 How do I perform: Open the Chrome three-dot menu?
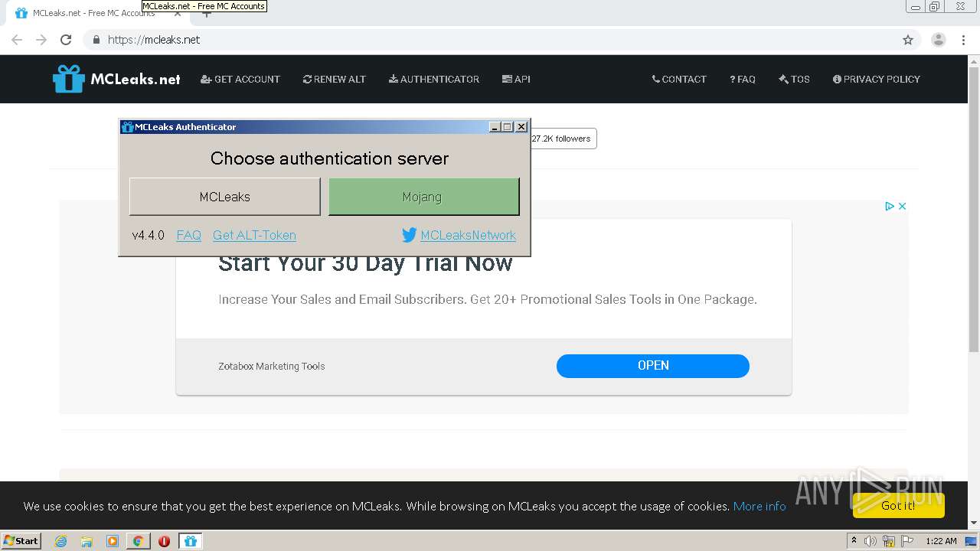(x=963, y=40)
